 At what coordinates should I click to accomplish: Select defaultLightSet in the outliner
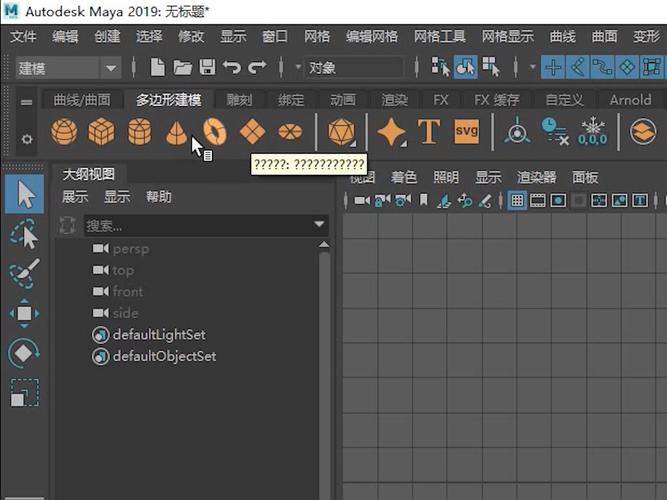(159, 335)
